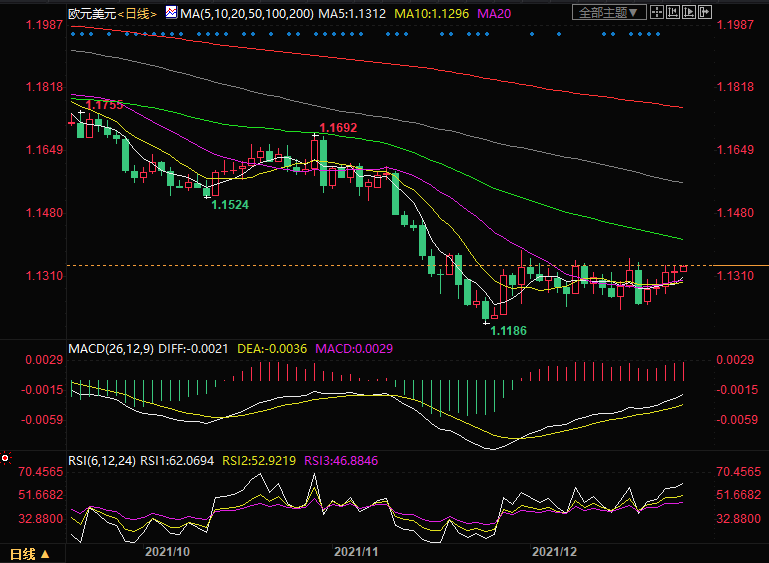
Task: Click the first blue event dot at top left
Action: (75, 33)
